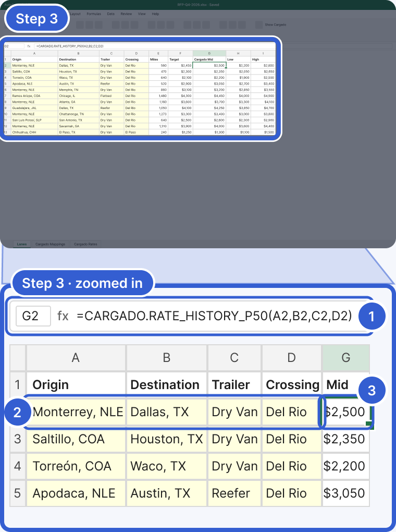
Task: Click the High header cell
Action: coord(263,59)
